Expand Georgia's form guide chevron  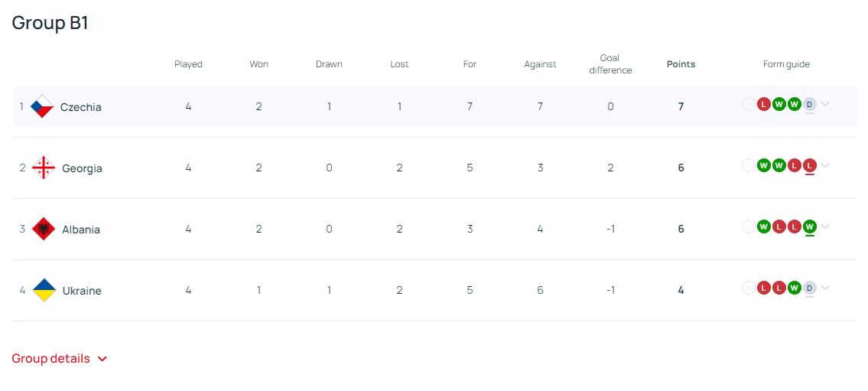point(825,165)
